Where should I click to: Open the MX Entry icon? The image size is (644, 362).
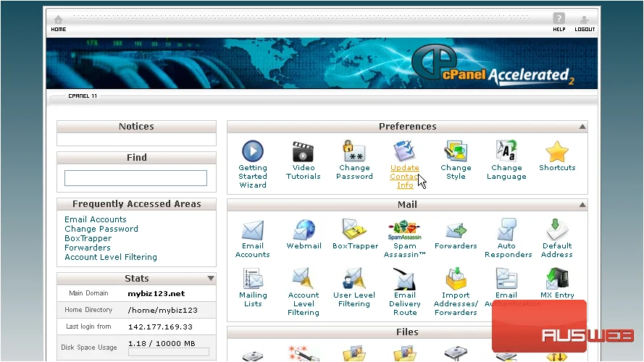(557, 278)
